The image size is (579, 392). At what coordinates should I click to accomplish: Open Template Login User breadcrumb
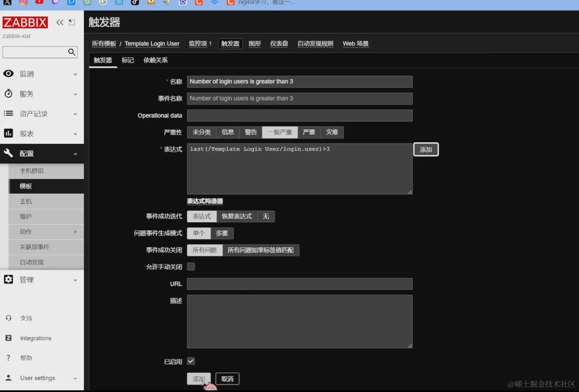click(152, 44)
